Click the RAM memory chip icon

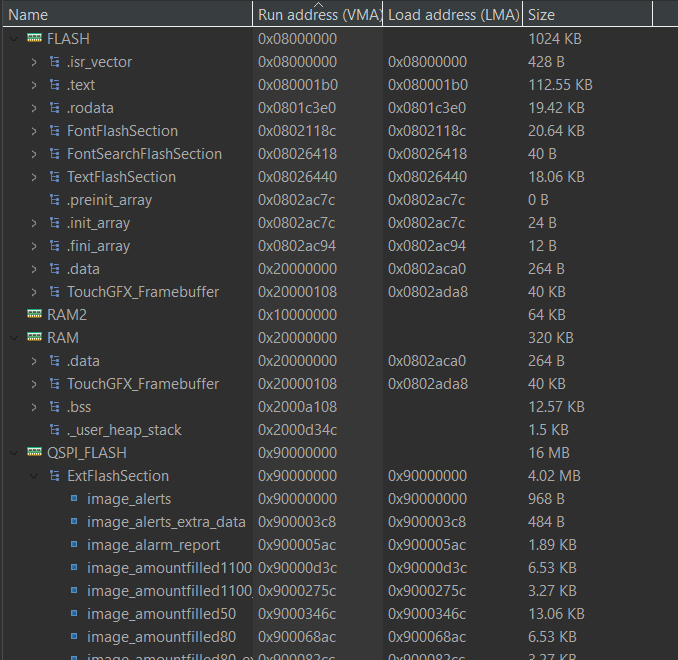(34, 337)
